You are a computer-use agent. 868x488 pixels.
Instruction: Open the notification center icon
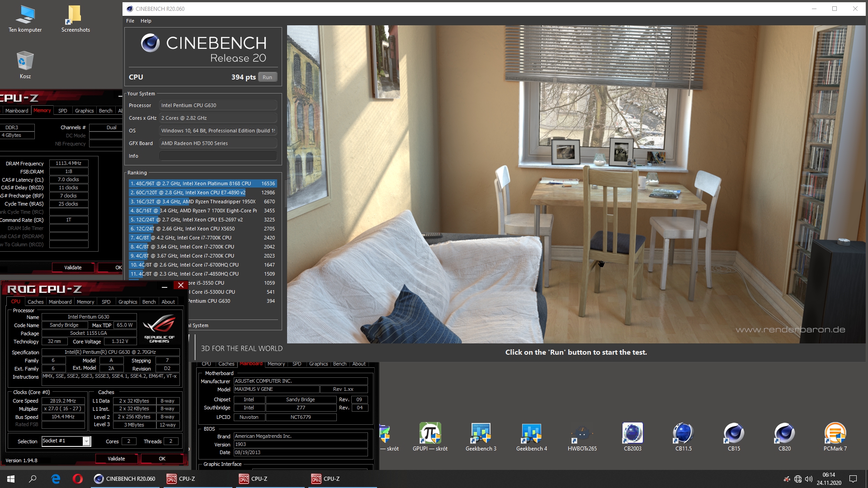[853, 479]
